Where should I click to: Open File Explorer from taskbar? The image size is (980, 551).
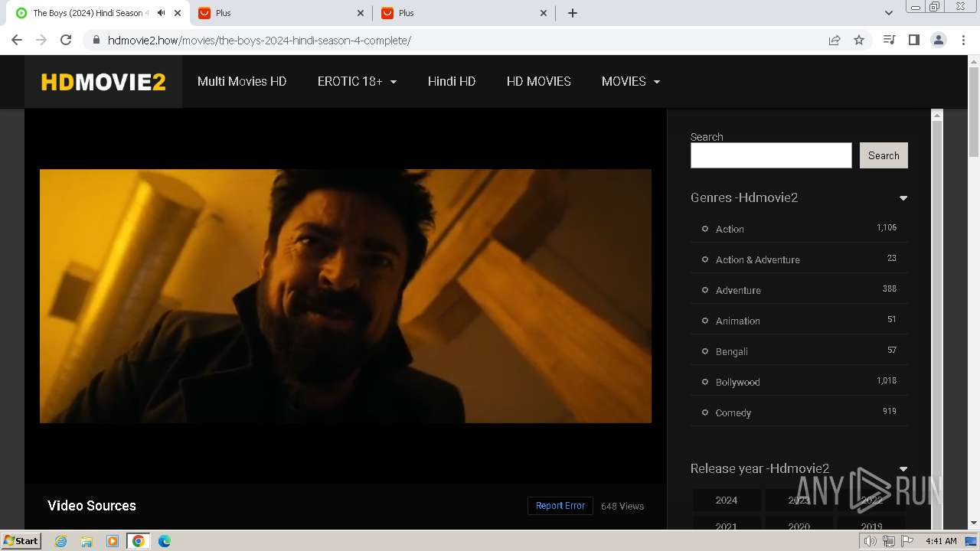pyautogui.click(x=87, y=541)
